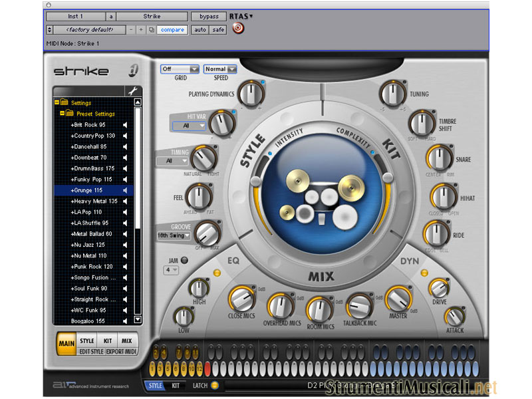Toggle the Latch indicator button
This screenshot has width=532, height=399.
tap(214, 386)
